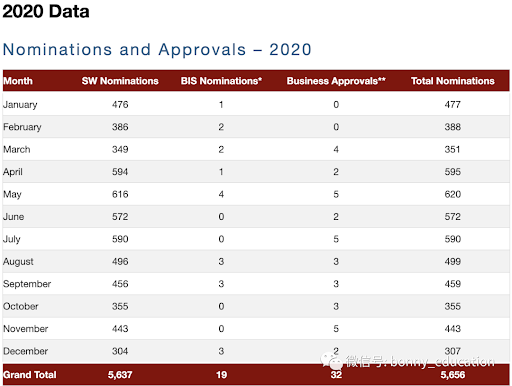The width and height of the screenshot is (512, 386).
Task: Select the February row label
Action: 22,127
